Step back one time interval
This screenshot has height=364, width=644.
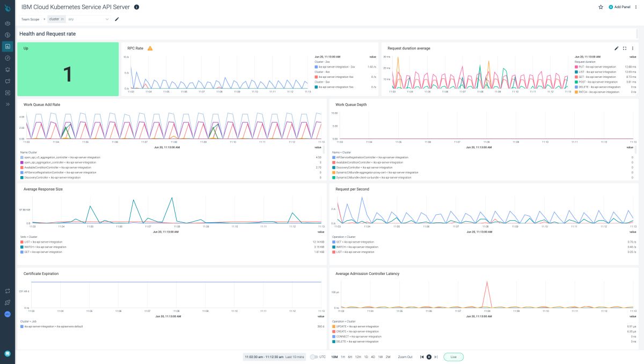point(422,356)
